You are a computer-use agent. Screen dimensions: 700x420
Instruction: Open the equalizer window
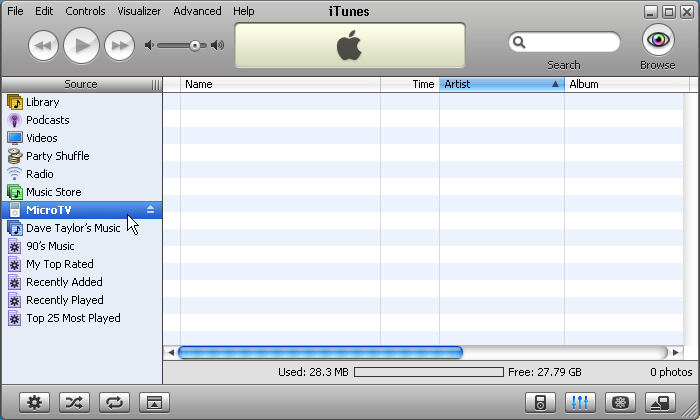tap(580, 403)
